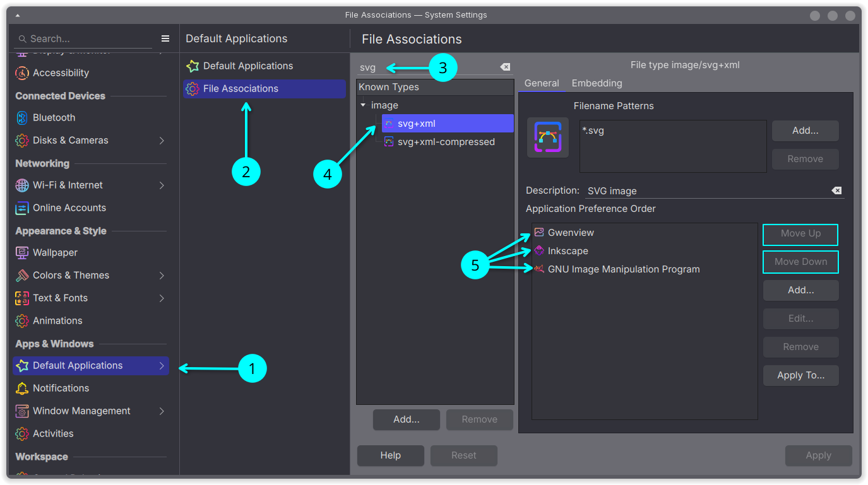Click the Accessibility icon in sidebar
The height and width of the screenshot is (485, 868).
pyautogui.click(x=22, y=73)
